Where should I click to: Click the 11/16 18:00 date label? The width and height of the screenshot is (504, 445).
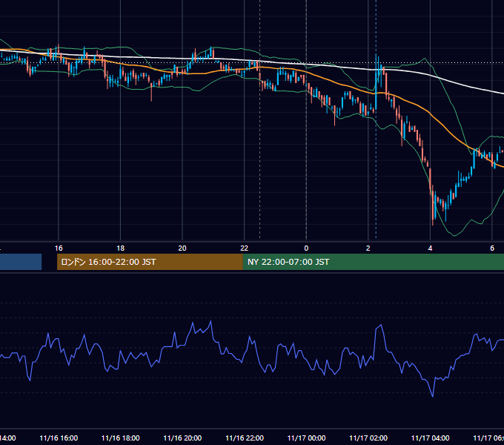point(121,438)
